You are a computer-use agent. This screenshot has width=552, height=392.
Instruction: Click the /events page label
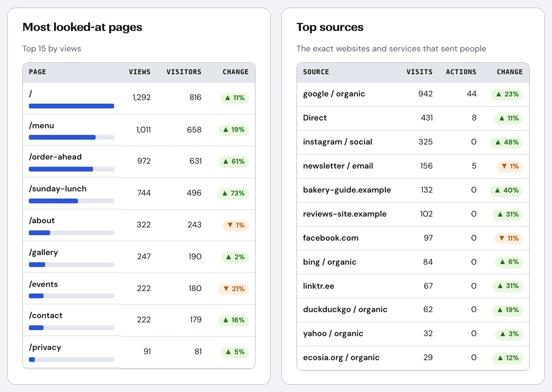tap(43, 284)
